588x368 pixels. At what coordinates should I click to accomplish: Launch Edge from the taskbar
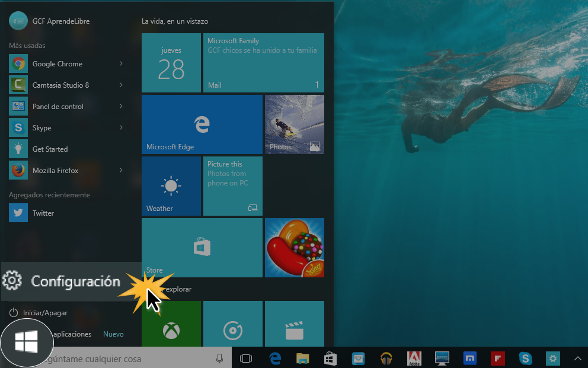[275, 359]
